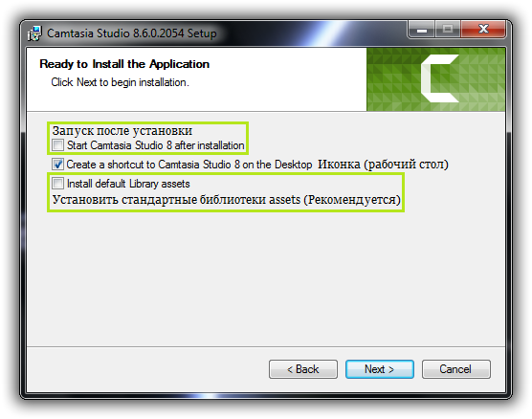The height and width of the screenshot is (419, 532).
Task: Close the setup window with red X
Action: 483,30
